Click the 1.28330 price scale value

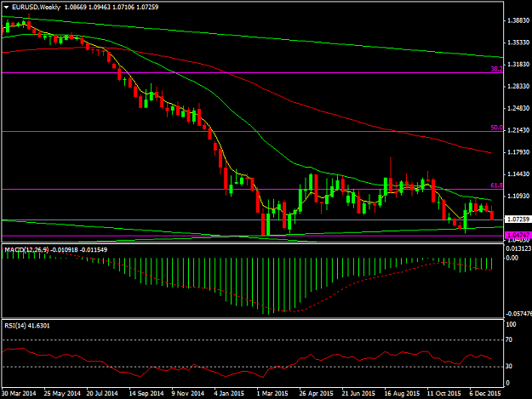point(518,87)
